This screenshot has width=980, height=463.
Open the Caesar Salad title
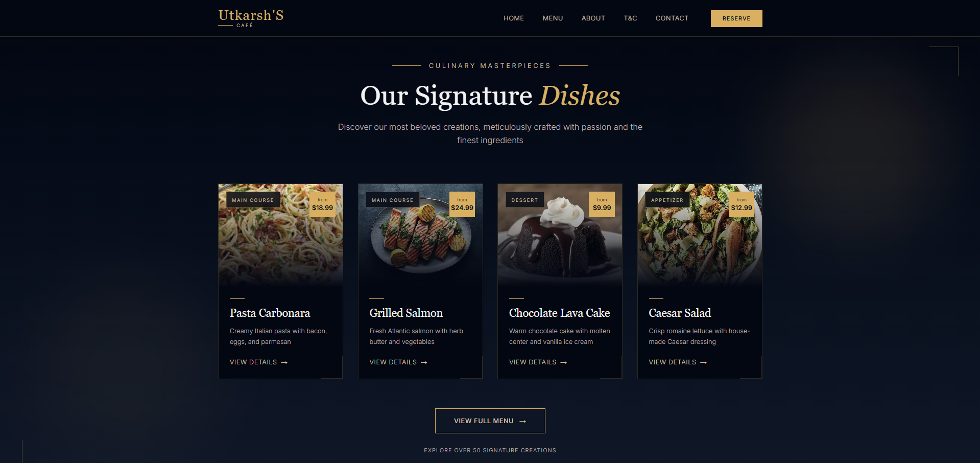click(680, 313)
